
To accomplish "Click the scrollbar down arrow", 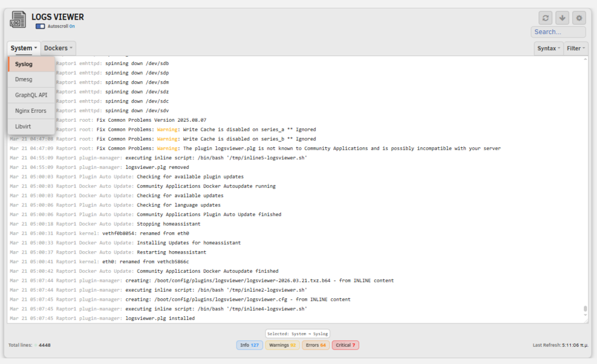I will [x=585, y=315].
